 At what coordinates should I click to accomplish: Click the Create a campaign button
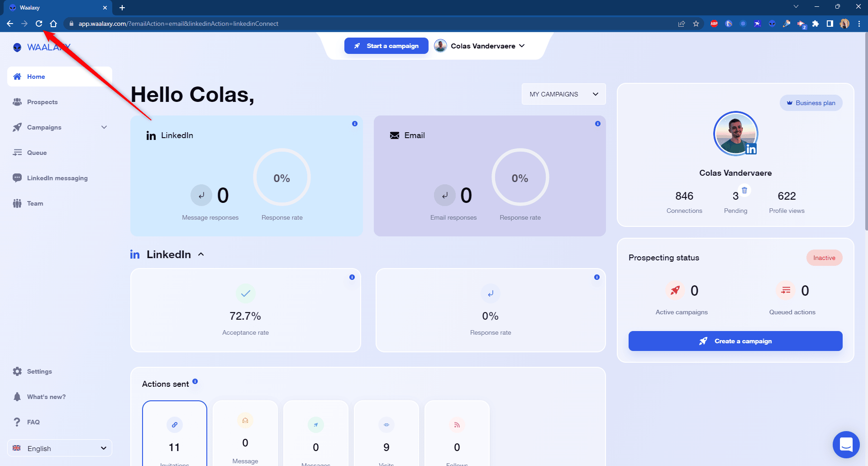735,341
